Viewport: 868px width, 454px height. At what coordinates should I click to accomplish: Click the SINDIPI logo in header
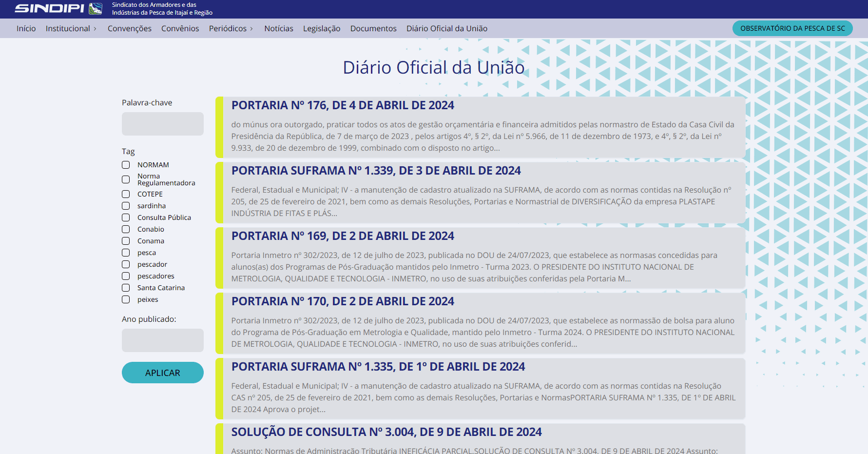[x=58, y=8]
